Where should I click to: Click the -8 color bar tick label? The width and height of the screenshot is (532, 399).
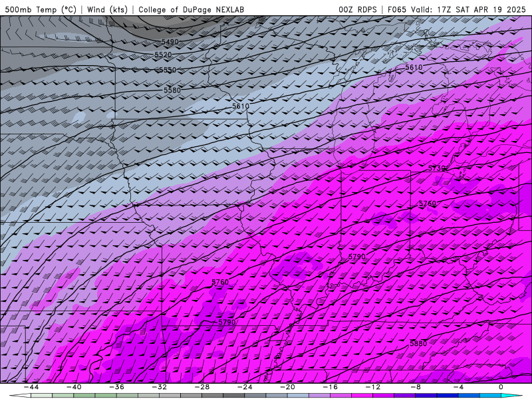[x=416, y=387]
